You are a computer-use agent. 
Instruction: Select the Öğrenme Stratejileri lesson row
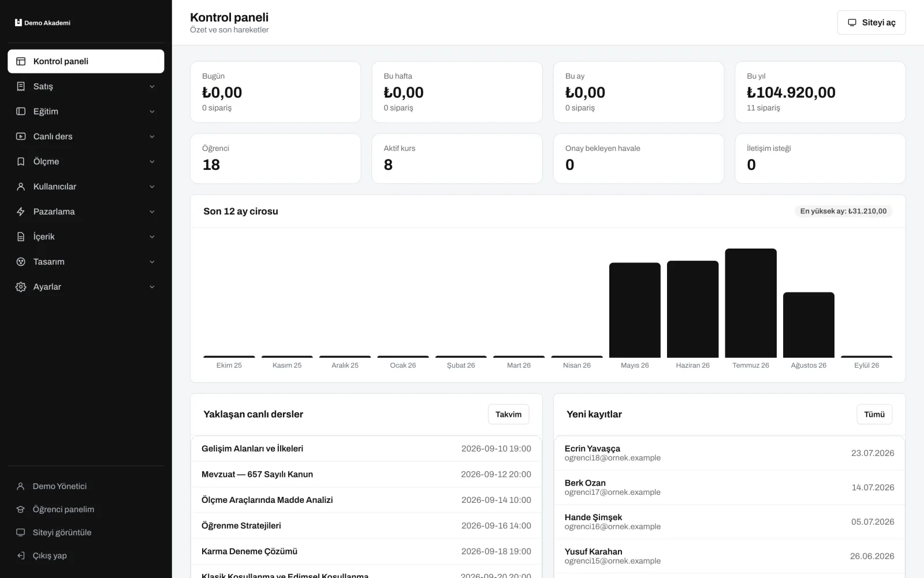pyautogui.click(x=366, y=526)
